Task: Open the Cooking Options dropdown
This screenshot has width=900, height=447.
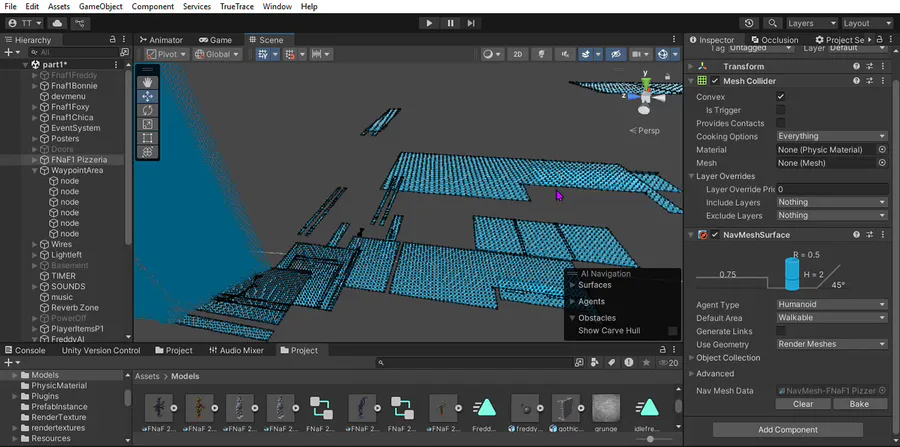Action: tap(832, 136)
